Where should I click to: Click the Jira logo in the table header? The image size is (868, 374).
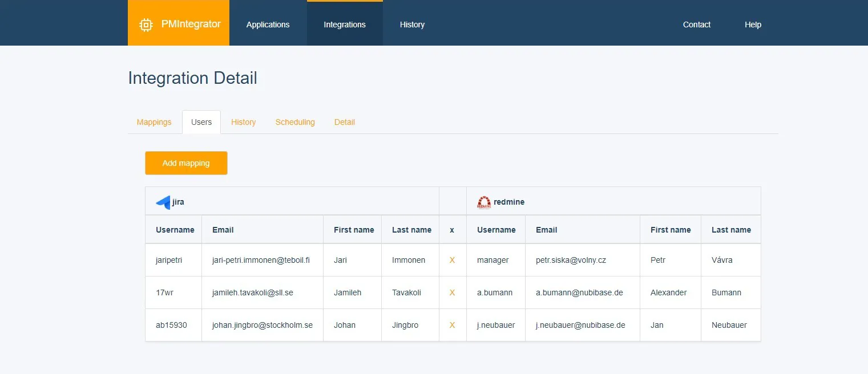tap(162, 201)
